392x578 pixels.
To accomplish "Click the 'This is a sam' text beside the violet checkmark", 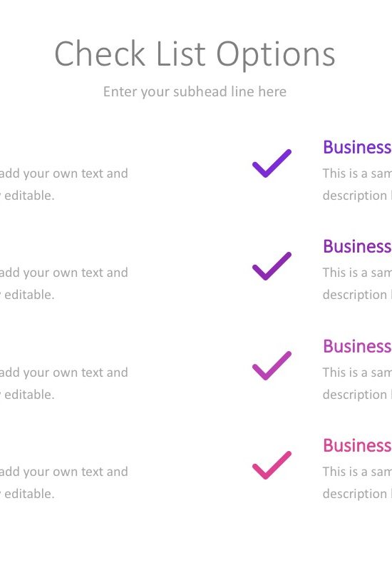I will click(x=357, y=173).
